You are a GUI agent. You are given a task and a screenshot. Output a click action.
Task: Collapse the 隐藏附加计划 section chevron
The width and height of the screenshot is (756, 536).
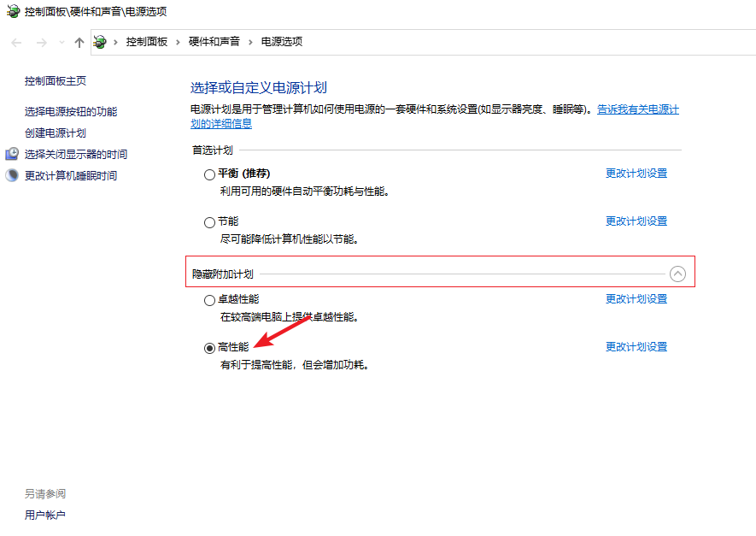677,274
